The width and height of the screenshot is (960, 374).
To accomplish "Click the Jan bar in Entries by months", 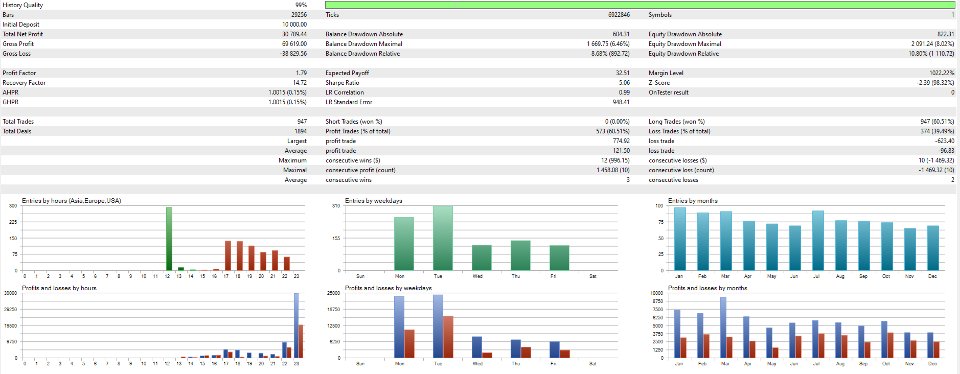I will point(680,239).
